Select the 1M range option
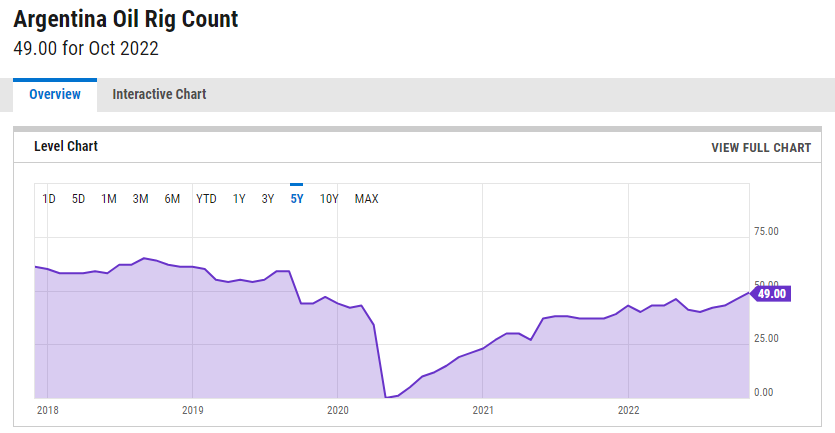Viewport: 835px width, 433px height. [x=109, y=198]
